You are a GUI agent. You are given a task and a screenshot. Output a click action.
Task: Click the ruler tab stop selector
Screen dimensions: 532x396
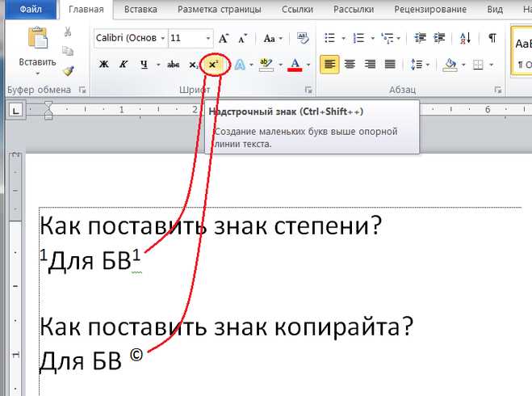point(15,111)
